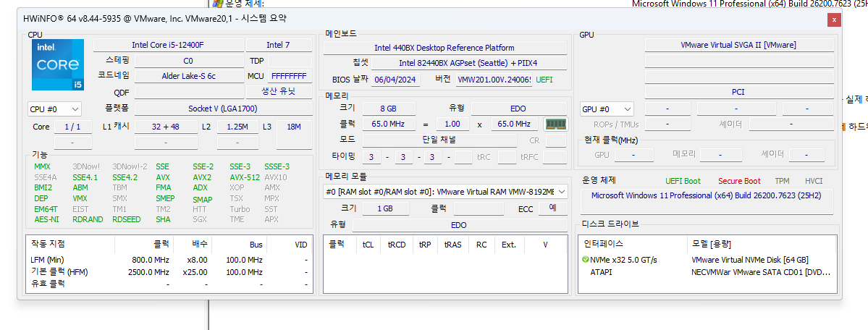Click the VMware Virtual SVGA II GPU name
The height and width of the screenshot is (330, 868).
tap(739, 45)
